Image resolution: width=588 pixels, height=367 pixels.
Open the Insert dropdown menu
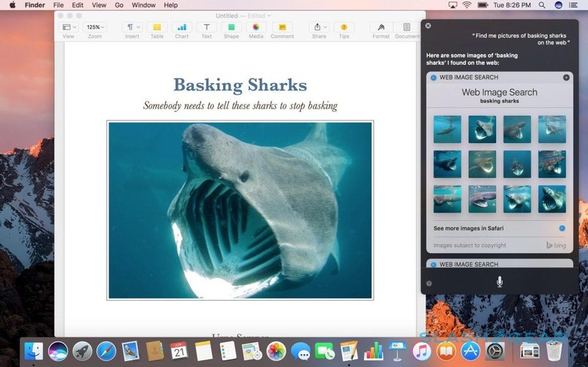click(132, 27)
